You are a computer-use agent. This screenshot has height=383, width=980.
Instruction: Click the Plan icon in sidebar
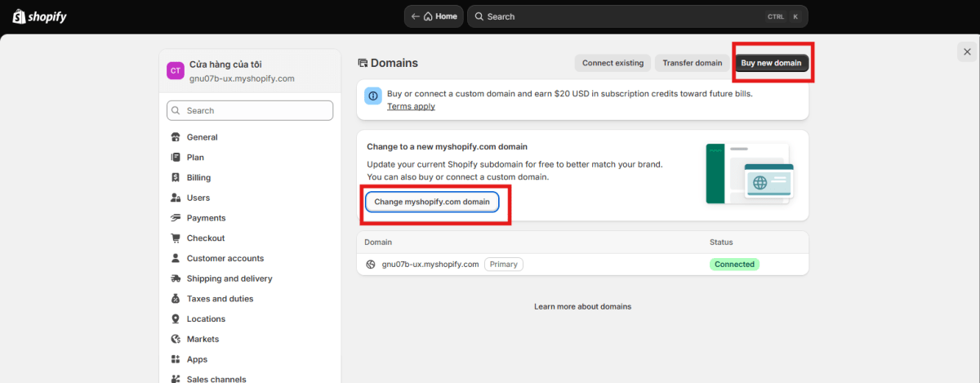coord(176,158)
